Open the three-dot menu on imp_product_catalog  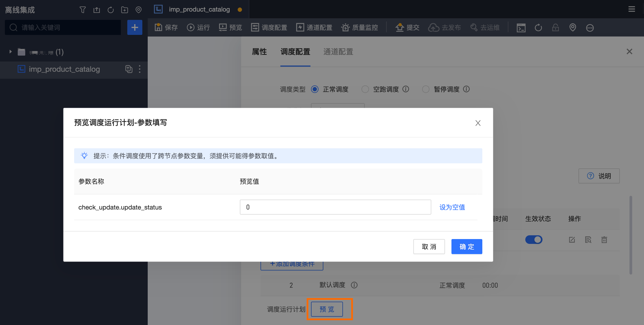[x=140, y=69]
